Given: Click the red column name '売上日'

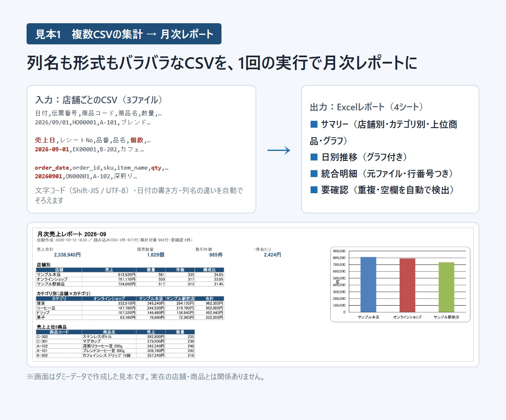Looking at the screenshot, I should [45, 140].
